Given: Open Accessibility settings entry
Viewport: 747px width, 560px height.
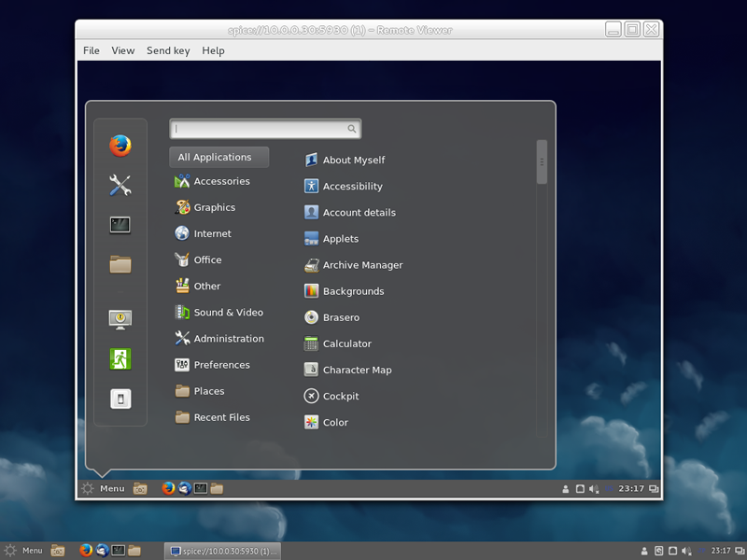Looking at the screenshot, I should tap(344, 186).
